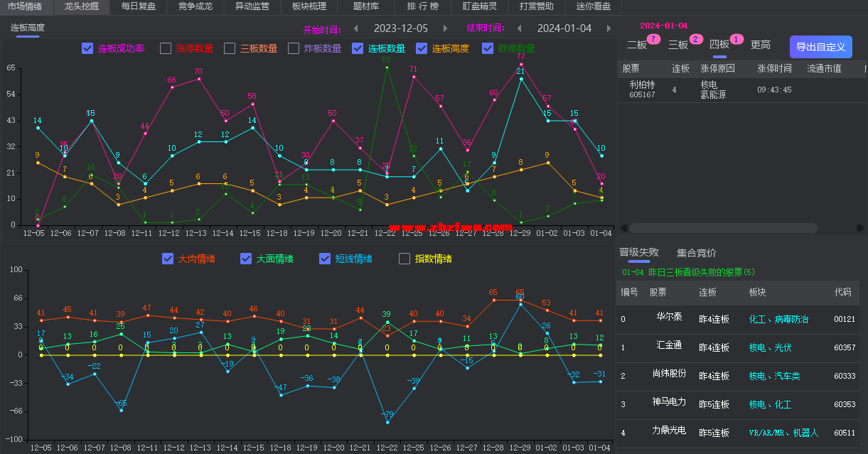Click left arrow of stock table scrollbar

(x=624, y=228)
